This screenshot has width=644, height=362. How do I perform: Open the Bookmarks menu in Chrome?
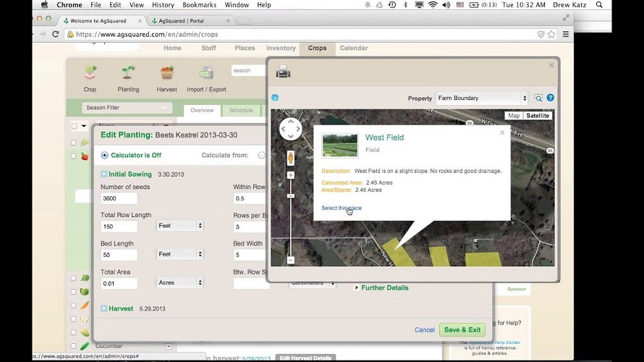(x=199, y=5)
